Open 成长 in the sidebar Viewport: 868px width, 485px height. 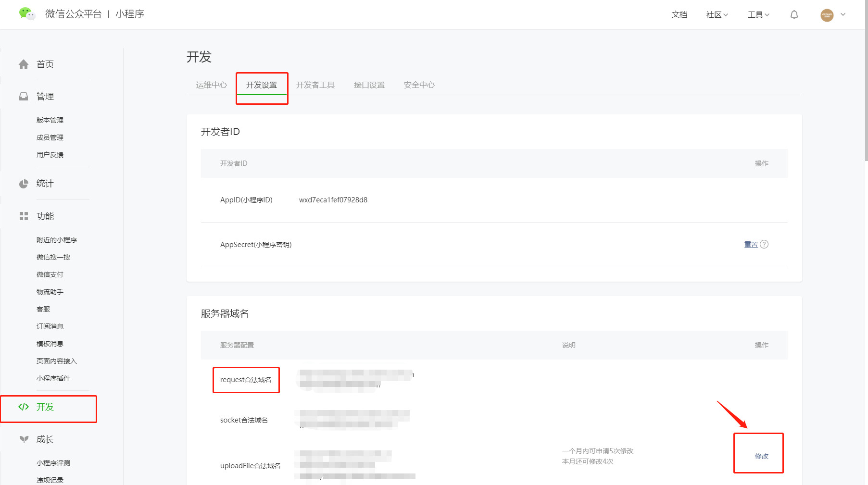pyautogui.click(x=45, y=439)
